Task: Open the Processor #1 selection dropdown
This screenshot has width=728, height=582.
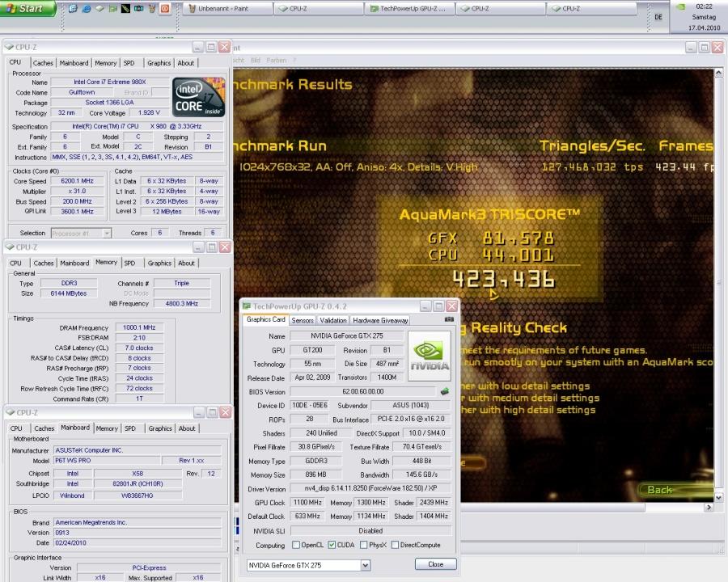Action: pos(107,233)
